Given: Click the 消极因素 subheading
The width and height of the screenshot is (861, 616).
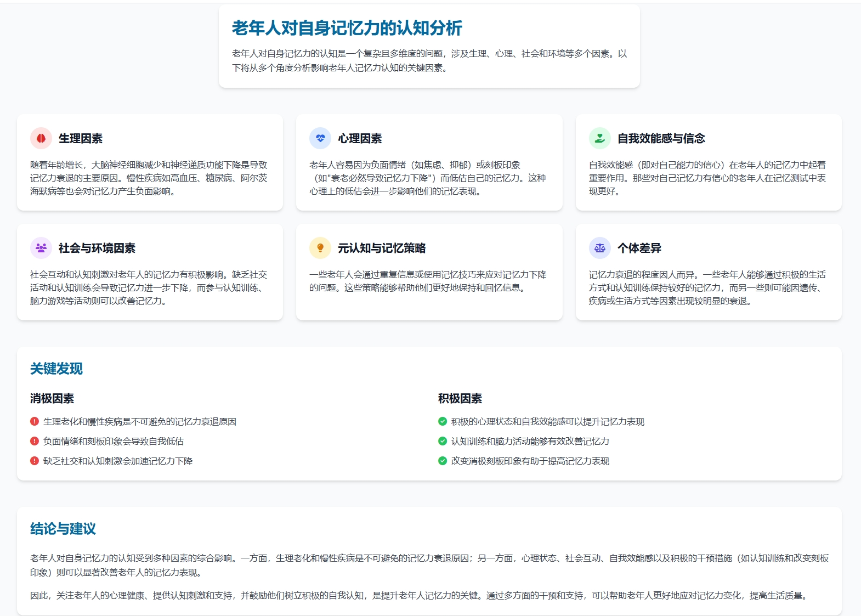Looking at the screenshot, I should pyautogui.click(x=52, y=398).
